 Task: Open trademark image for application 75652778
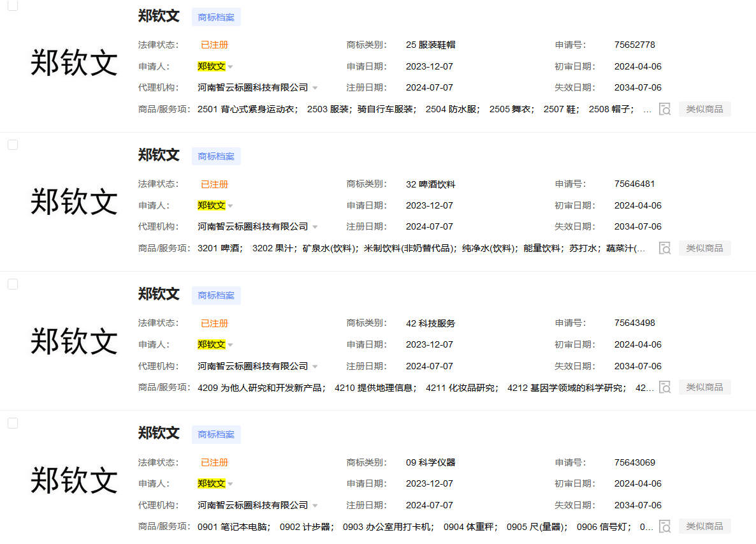pos(74,62)
